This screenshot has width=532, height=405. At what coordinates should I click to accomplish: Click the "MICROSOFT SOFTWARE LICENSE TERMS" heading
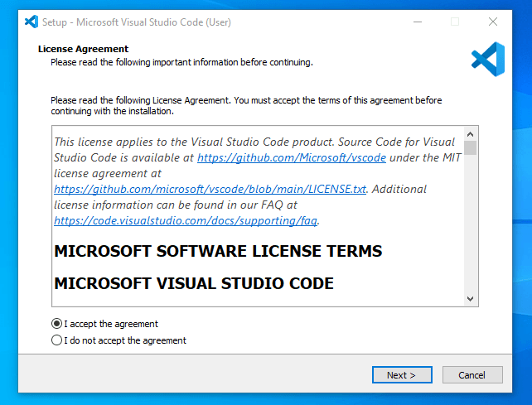click(x=218, y=251)
